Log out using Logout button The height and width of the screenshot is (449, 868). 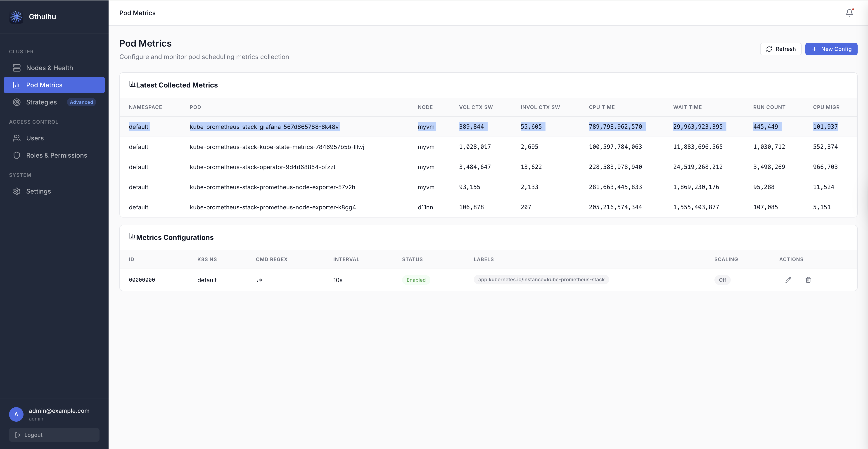tap(54, 435)
